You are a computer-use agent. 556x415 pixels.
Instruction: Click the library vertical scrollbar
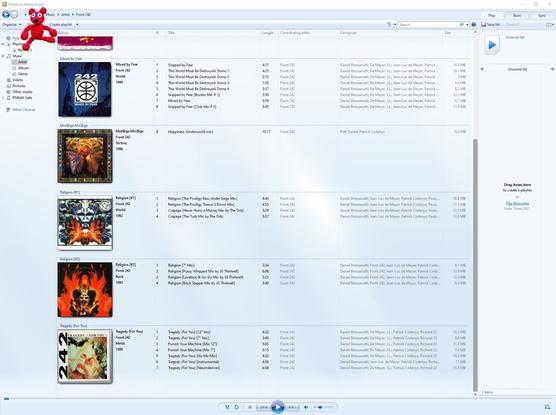pyautogui.click(x=476, y=264)
